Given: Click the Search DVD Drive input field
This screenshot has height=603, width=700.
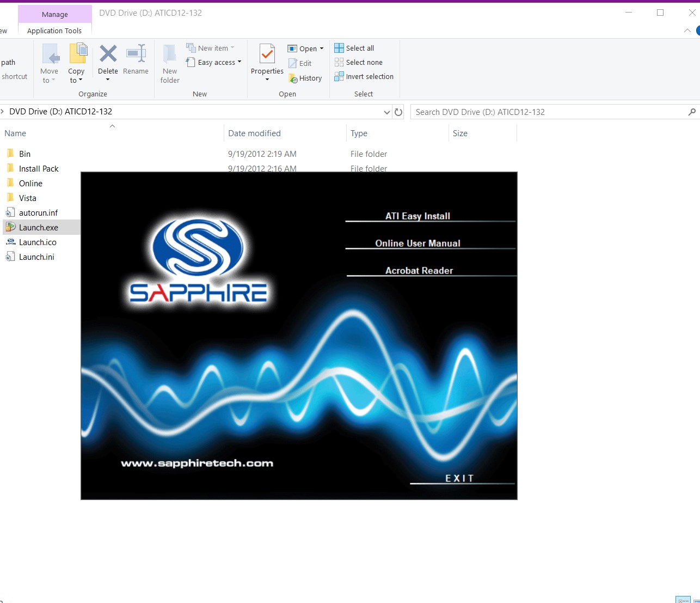Looking at the screenshot, I should pyautogui.click(x=550, y=112).
